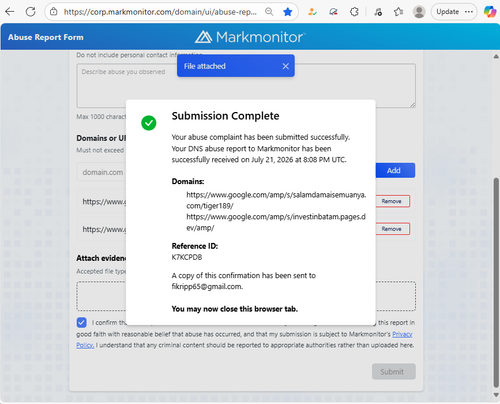The image size is (500, 404).
Task: Click the salamdamaisemuanya.com domain URL text
Action: (276, 200)
